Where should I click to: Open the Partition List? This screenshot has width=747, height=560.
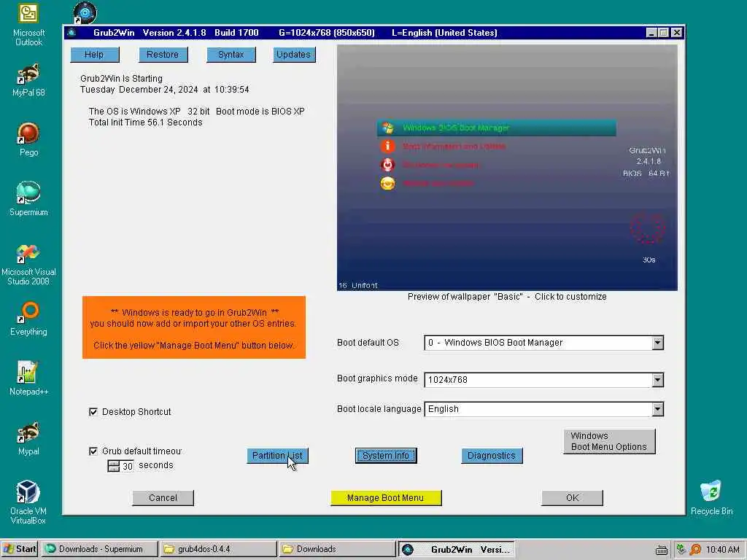point(277,456)
